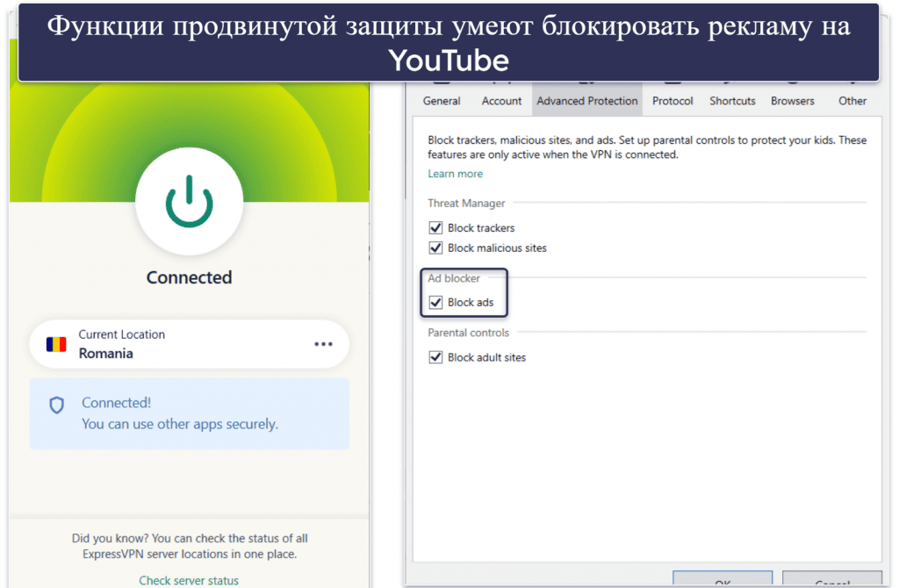
Task: Click the Current Location Romania selector
Action: coord(190,344)
